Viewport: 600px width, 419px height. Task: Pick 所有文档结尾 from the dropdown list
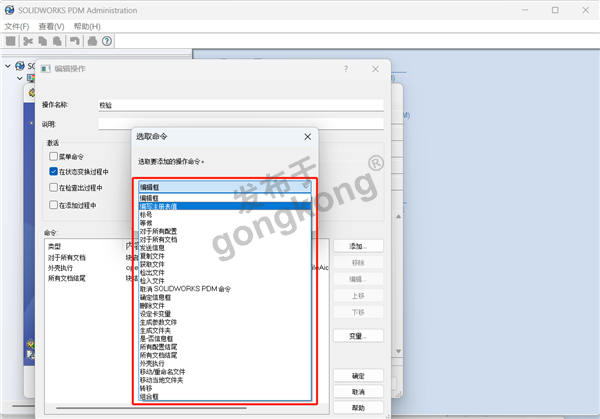coord(225,355)
